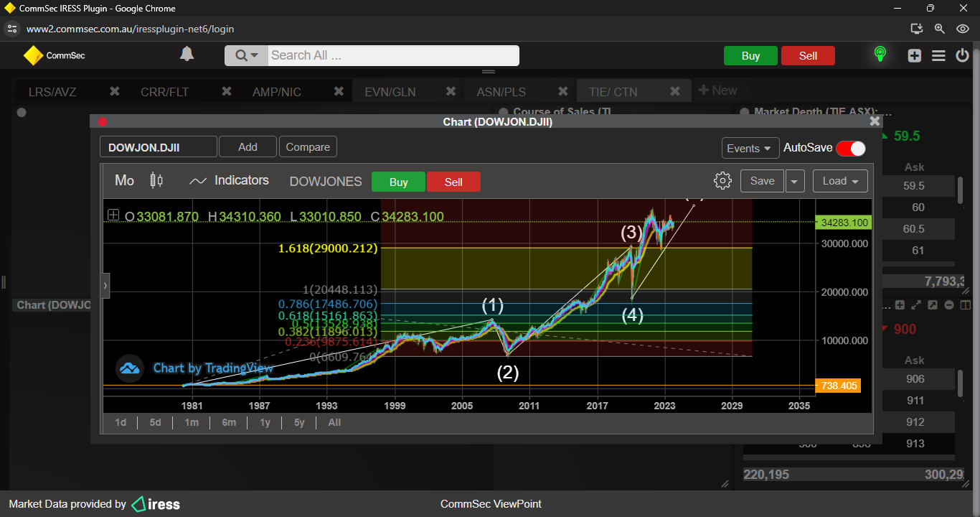Viewport: 980px width, 517px height.
Task: Click the add widget plus icon
Action: pyautogui.click(x=914, y=55)
